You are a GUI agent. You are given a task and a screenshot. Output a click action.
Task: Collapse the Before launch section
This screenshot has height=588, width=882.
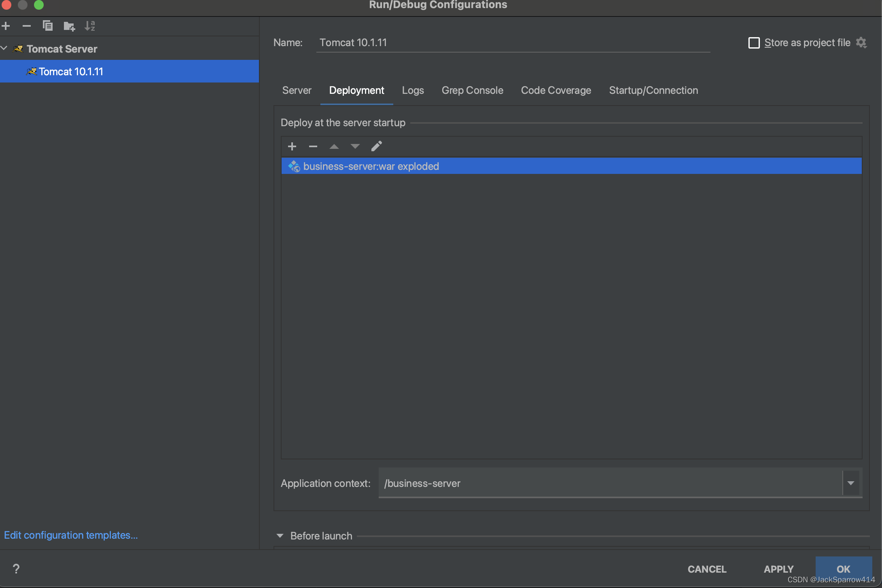coord(280,536)
